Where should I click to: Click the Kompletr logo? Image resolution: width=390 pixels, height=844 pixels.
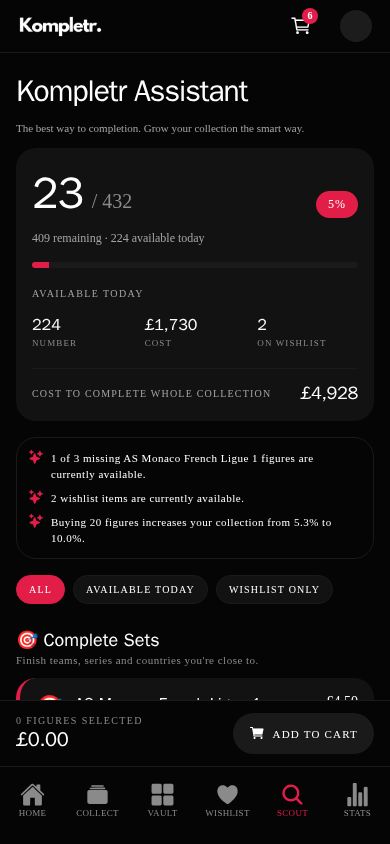pyautogui.click(x=60, y=26)
